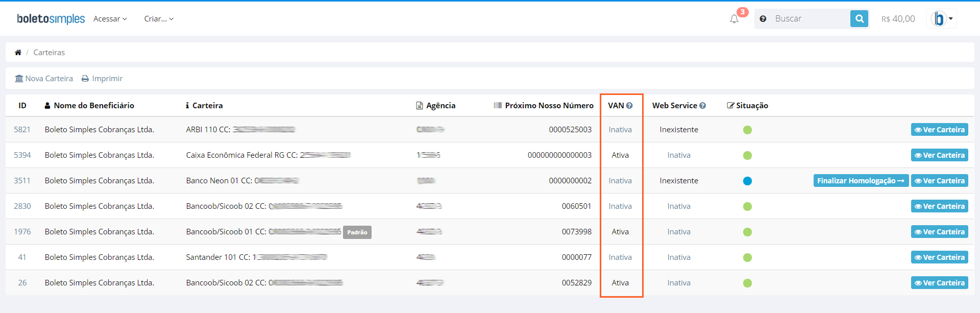980x313 pixels.
Task: Click the VAN help question icon
Action: pyautogui.click(x=629, y=106)
